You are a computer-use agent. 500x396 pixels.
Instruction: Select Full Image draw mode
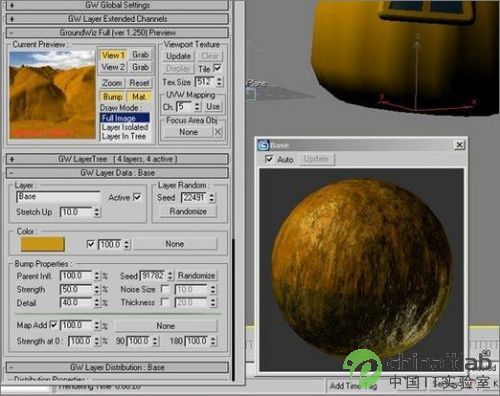pos(125,118)
